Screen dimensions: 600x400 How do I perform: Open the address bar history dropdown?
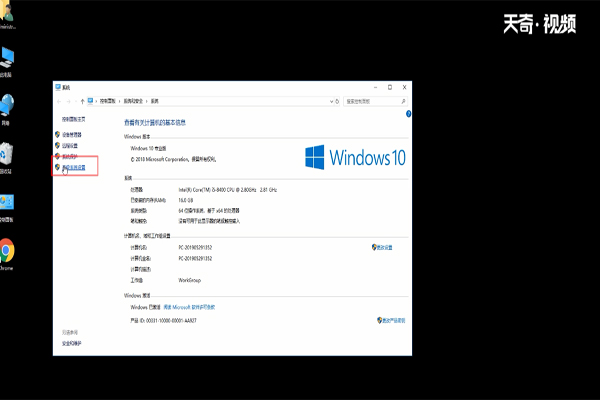331,101
